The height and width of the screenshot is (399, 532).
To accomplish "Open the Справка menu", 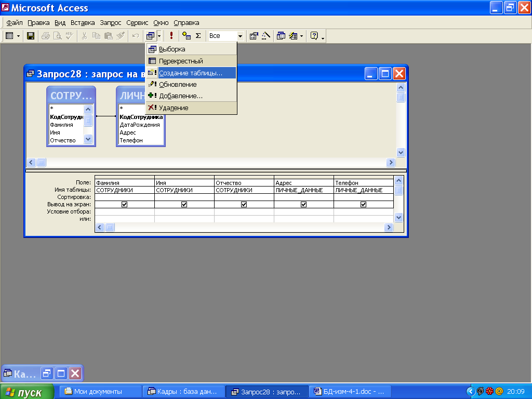I will click(x=187, y=23).
